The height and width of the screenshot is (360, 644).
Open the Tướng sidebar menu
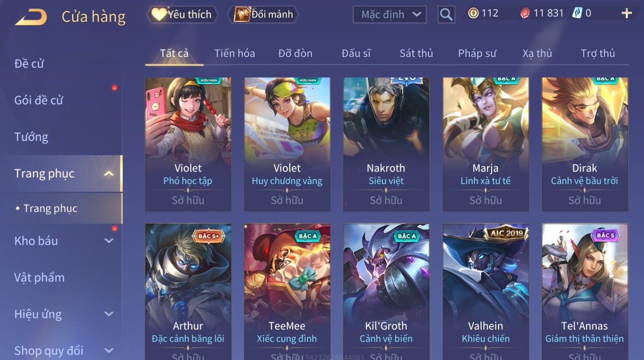coord(31,137)
